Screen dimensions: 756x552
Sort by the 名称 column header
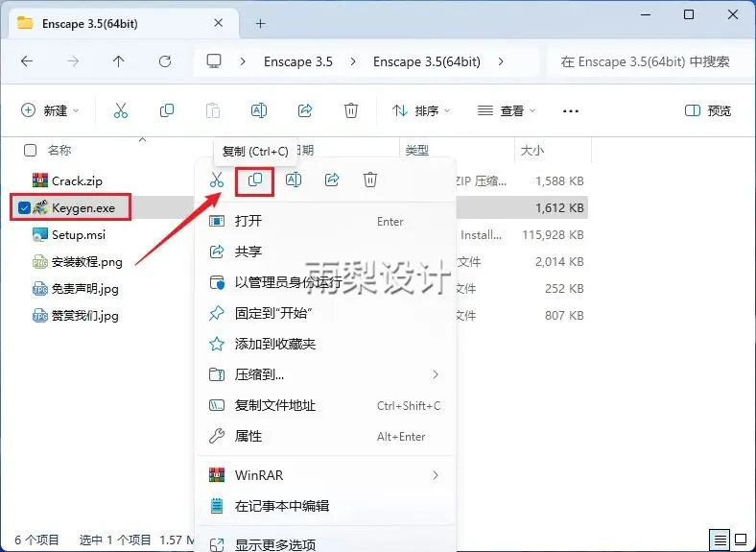coord(59,151)
